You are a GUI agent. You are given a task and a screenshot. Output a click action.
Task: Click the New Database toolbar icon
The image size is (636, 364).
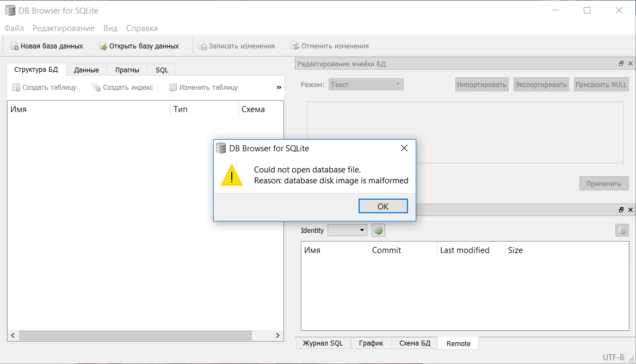click(15, 46)
